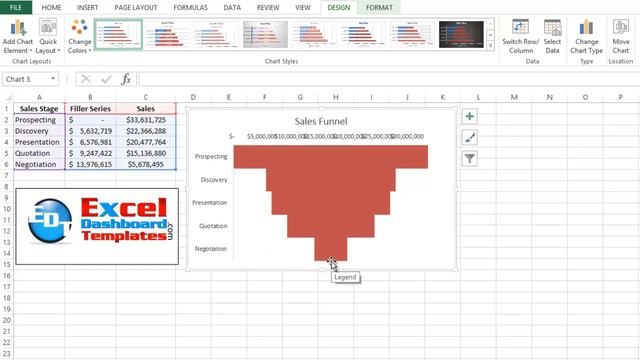Open the FORMULAS tab
Image resolution: width=640 pixels, height=360 pixels.
pos(190,7)
